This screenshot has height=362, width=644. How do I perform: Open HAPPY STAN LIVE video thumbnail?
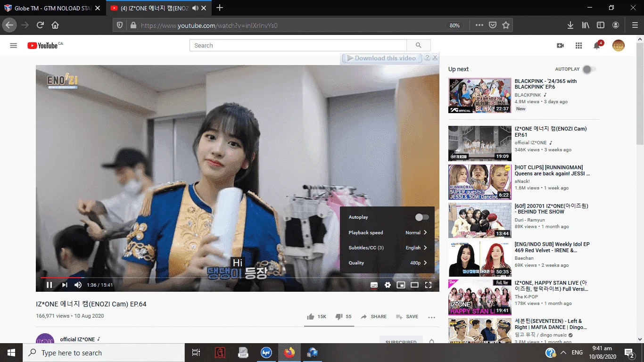tap(480, 297)
